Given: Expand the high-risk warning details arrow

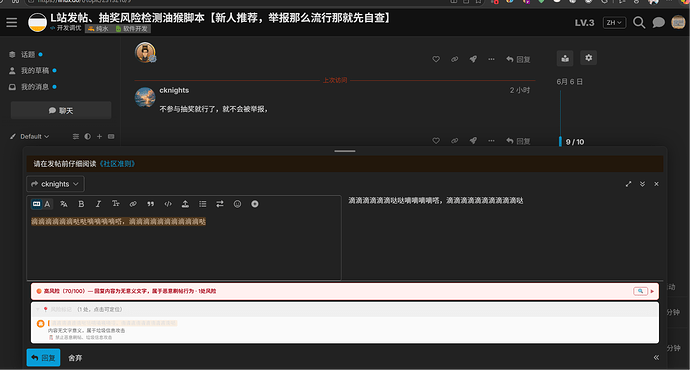Looking at the screenshot, I should pyautogui.click(x=652, y=291).
